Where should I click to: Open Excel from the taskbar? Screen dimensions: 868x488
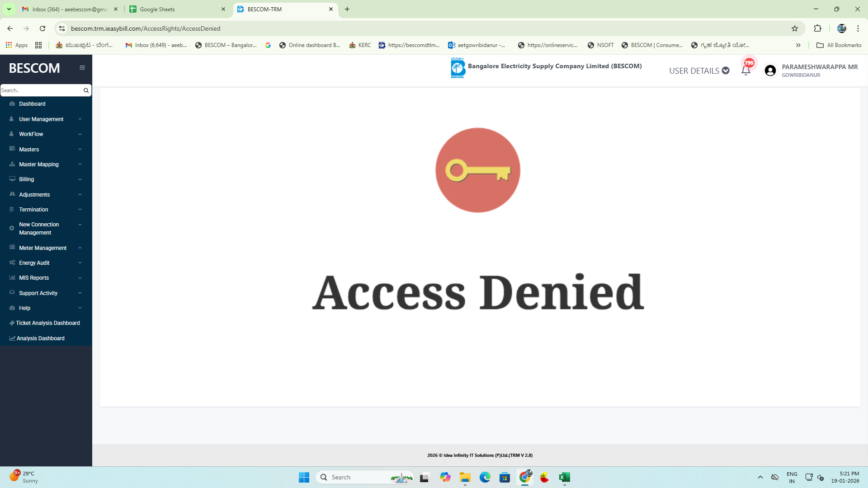(564, 477)
